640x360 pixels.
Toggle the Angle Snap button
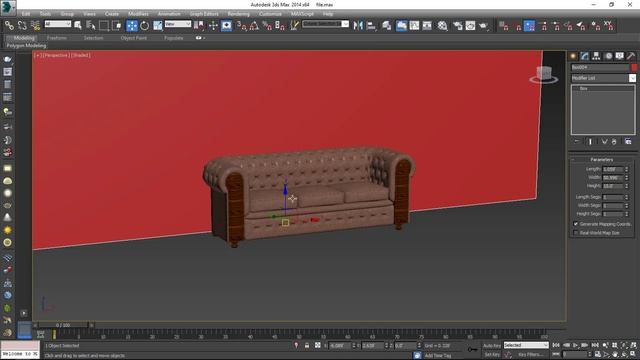[x=254, y=26]
